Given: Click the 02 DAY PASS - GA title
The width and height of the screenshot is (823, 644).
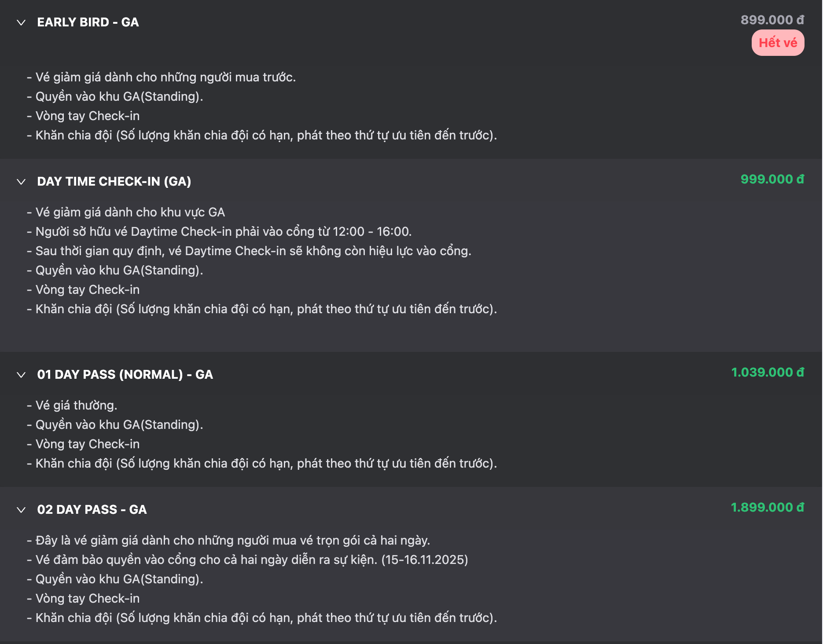Looking at the screenshot, I should 92,510.
